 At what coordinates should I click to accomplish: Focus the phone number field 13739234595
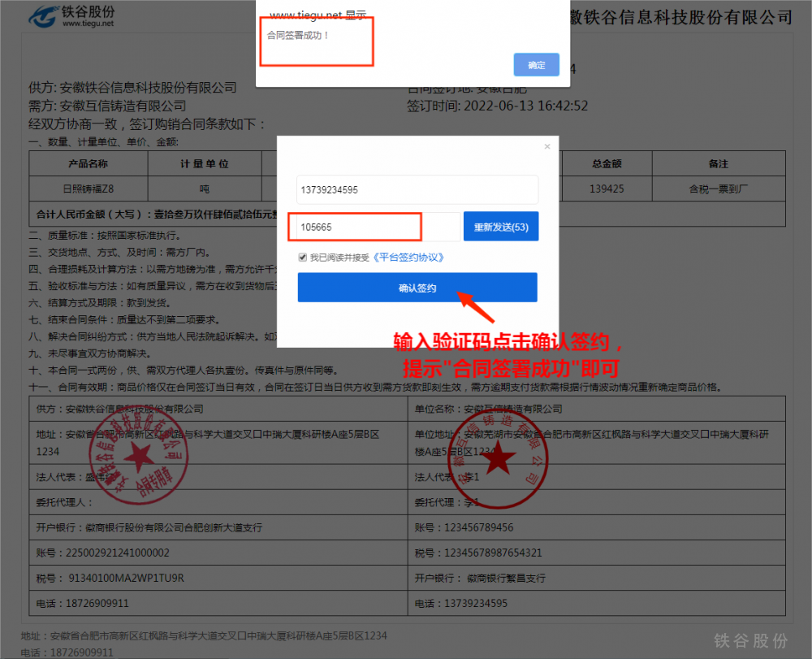tap(417, 189)
